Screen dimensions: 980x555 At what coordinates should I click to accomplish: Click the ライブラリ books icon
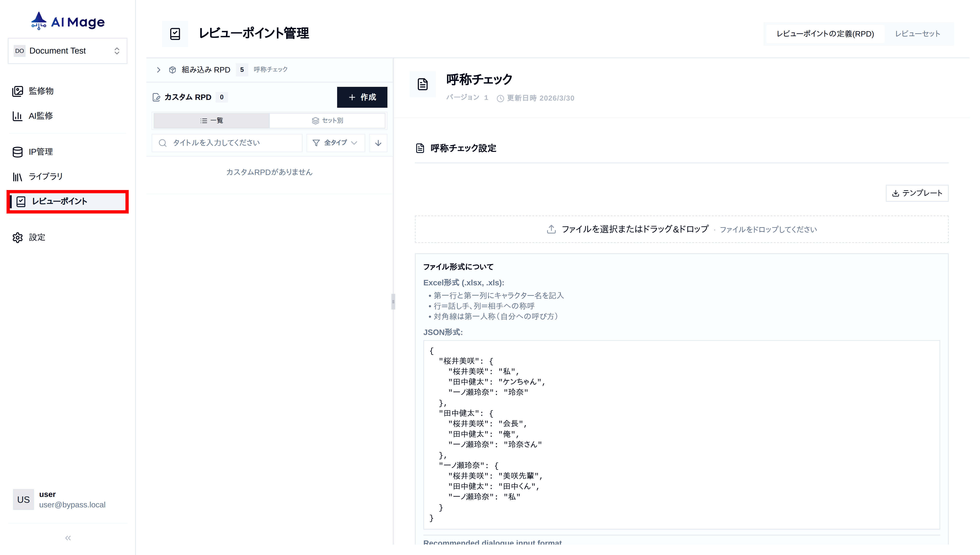click(x=18, y=177)
